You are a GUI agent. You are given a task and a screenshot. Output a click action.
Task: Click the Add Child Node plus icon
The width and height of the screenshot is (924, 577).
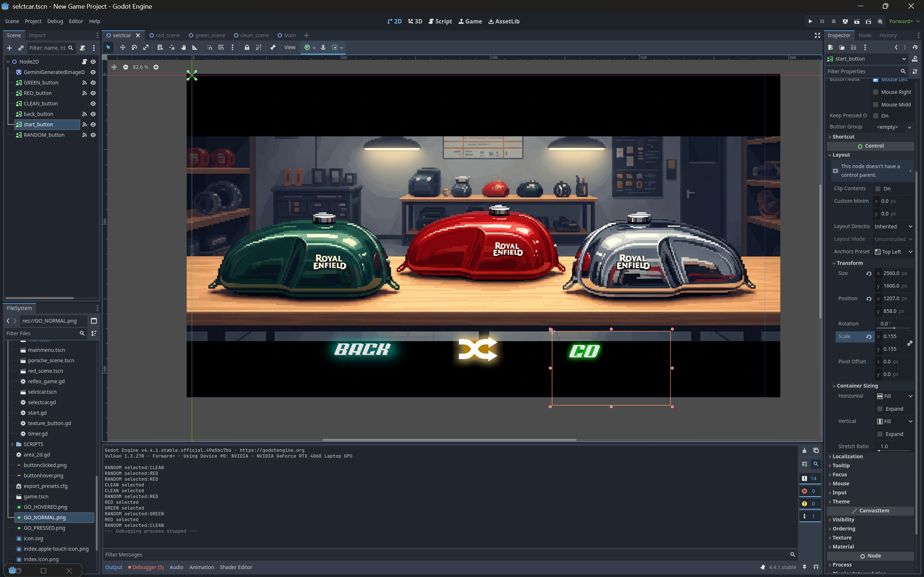[x=9, y=48]
